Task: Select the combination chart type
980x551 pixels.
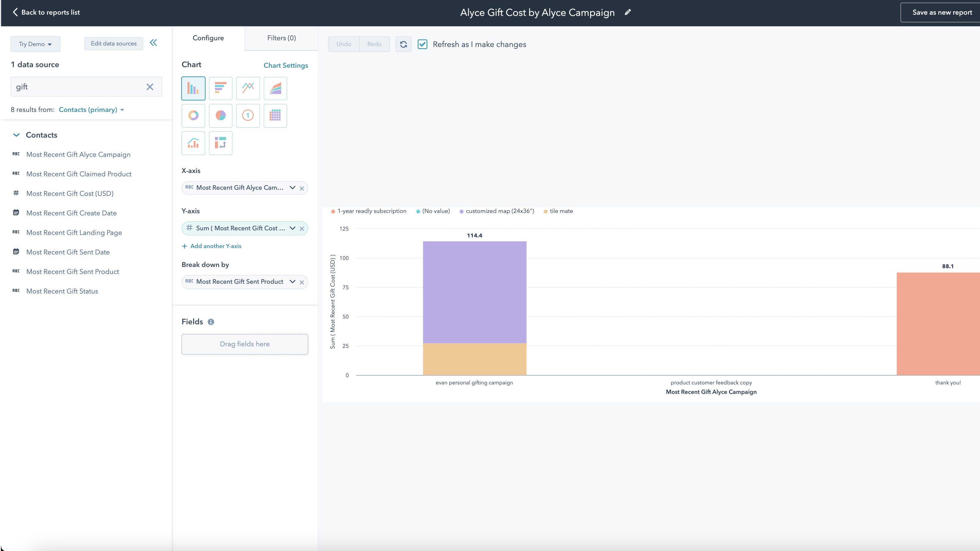Action: tap(193, 143)
